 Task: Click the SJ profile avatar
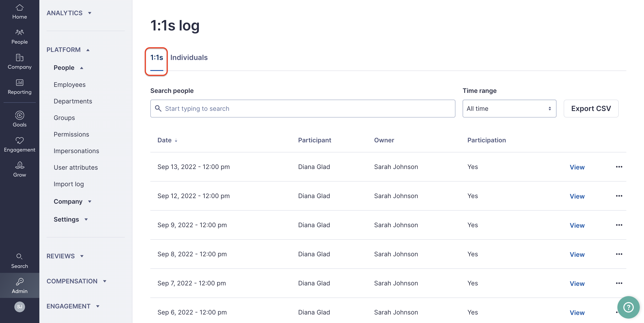tap(19, 307)
